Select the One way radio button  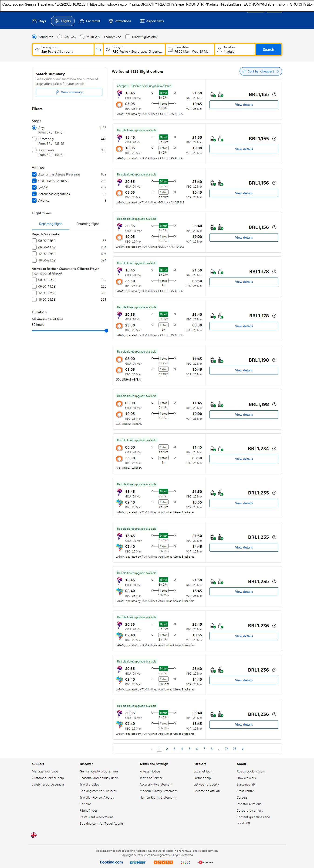coord(60,37)
